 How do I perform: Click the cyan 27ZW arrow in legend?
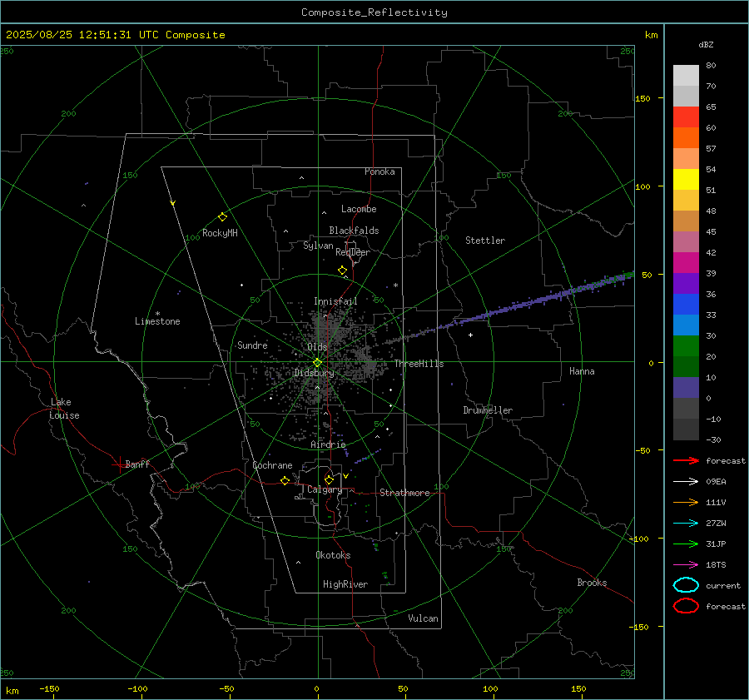coord(686,524)
